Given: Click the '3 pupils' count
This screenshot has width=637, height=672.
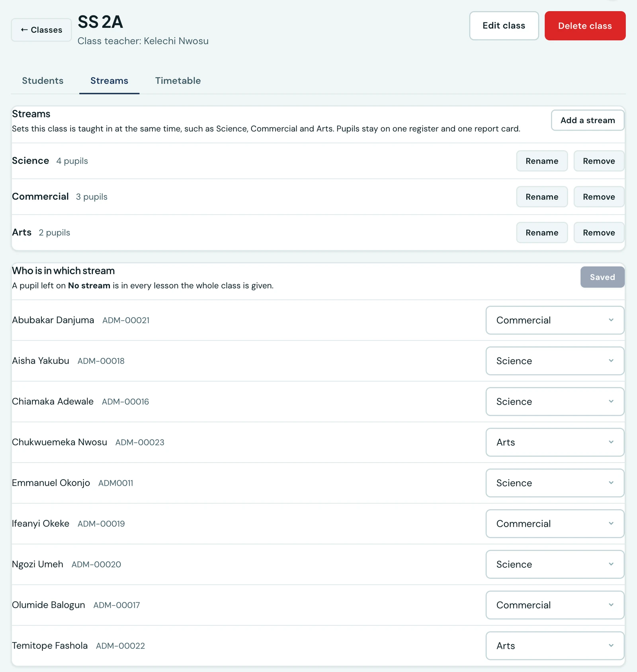Looking at the screenshot, I should coord(92,197).
